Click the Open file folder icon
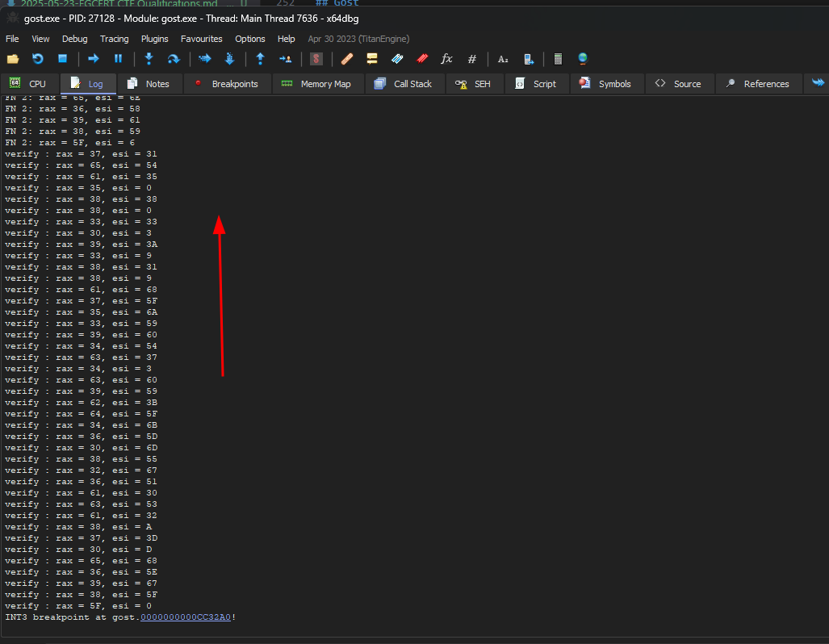This screenshot has width=829, height=644. (x=12, y=59)
